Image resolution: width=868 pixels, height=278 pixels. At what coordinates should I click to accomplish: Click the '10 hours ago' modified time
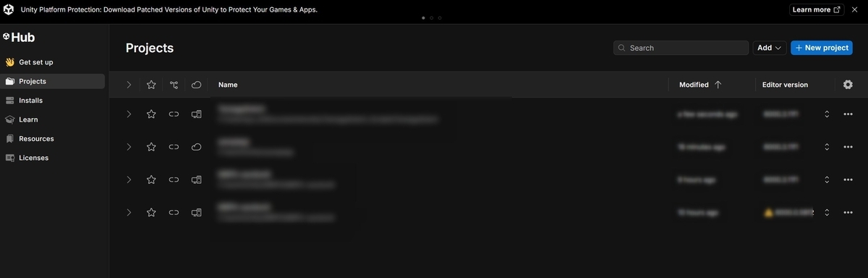(x=698, y=213)
